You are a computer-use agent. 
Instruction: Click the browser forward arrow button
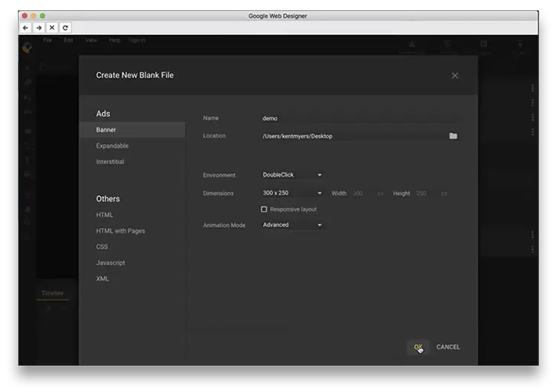coord(39,27)
